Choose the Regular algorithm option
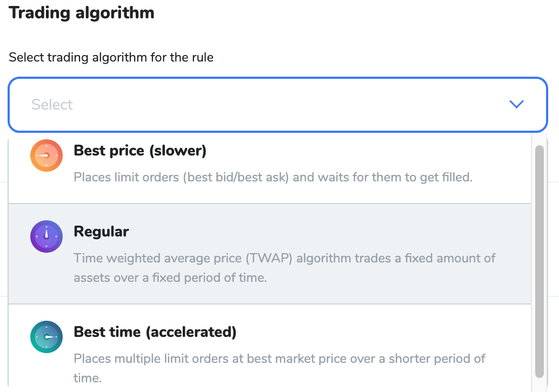 [270, 254]
